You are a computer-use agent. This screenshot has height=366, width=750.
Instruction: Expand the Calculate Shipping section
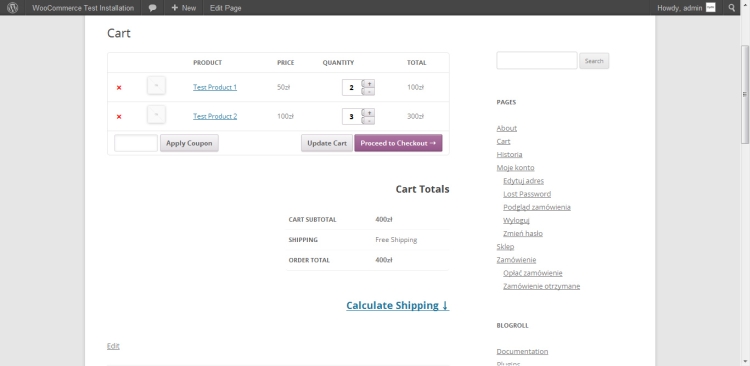click(x=397, y=305)
